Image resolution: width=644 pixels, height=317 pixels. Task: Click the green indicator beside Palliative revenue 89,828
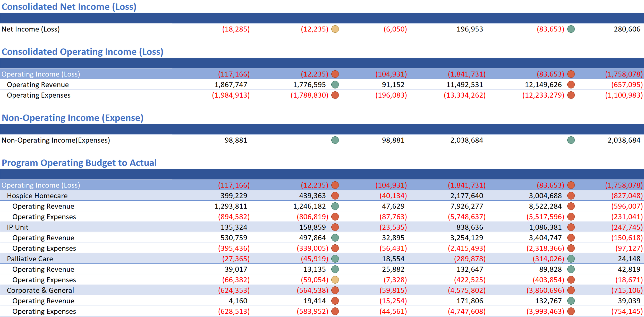(571, 269)
